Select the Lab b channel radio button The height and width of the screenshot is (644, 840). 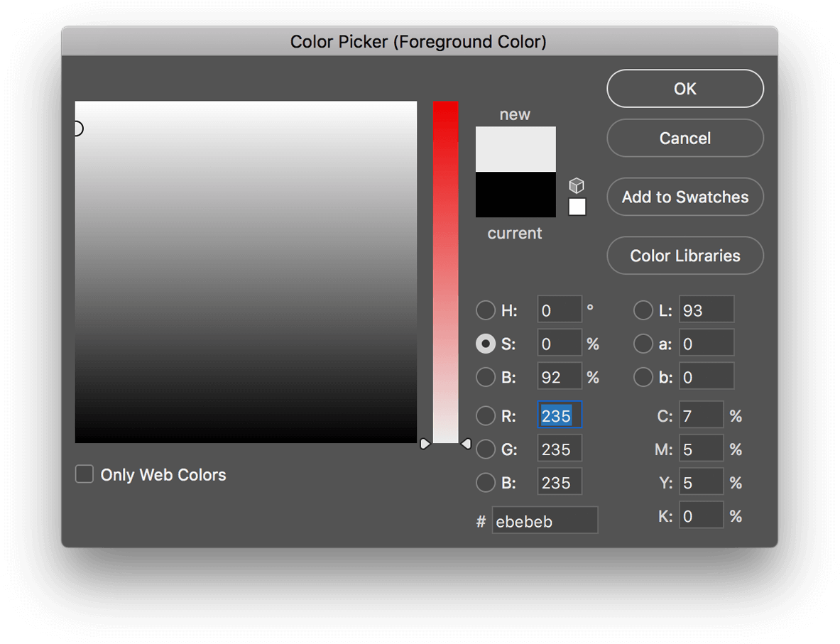pyautogui.click(x=643, y=376)
